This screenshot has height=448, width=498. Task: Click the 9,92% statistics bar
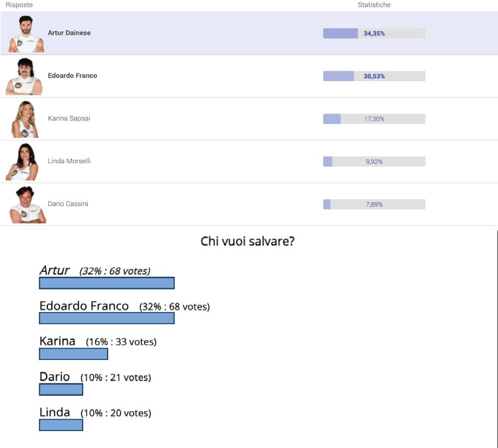374,162
